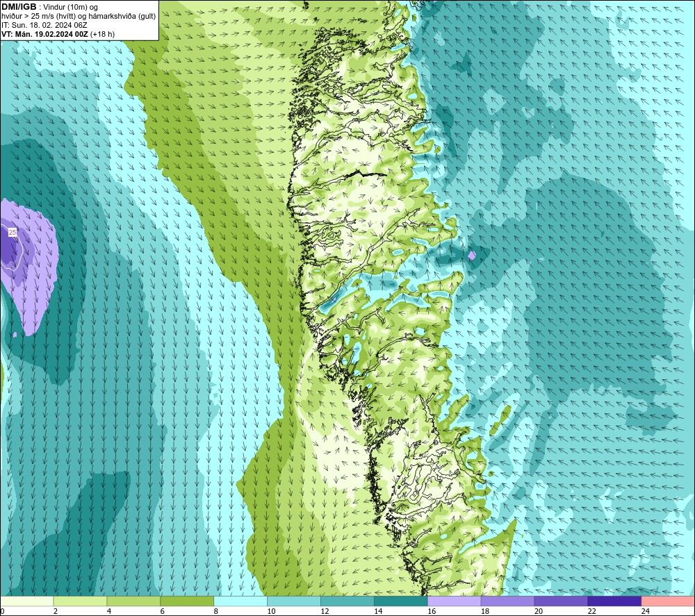The width and height of the screenshot is (695, 616).
Task: Click the legend tick label '12'
Action: coord(325,611)
